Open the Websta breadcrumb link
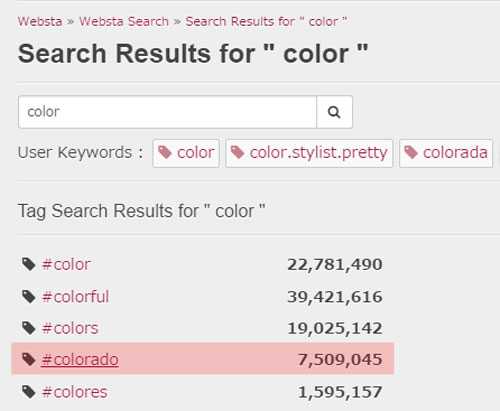 coord(40,22)
